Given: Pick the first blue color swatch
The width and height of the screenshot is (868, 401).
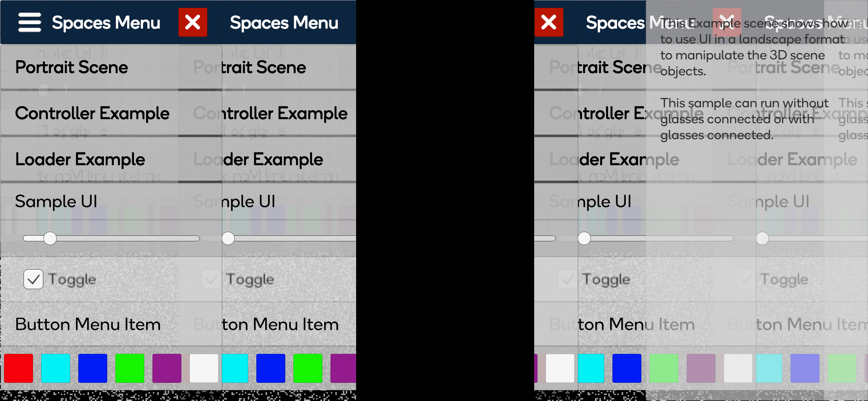Looking at the screenshot, I should coord(93,368).
